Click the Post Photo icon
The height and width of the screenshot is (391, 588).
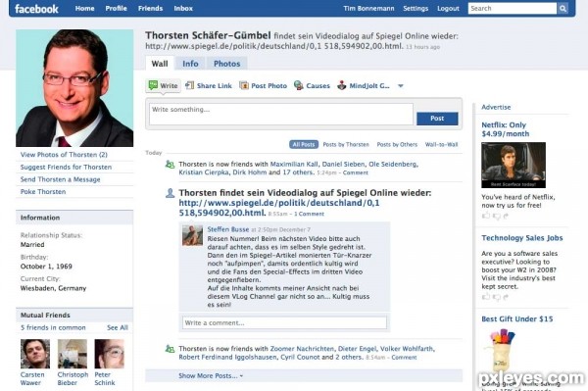pos(244,85)
